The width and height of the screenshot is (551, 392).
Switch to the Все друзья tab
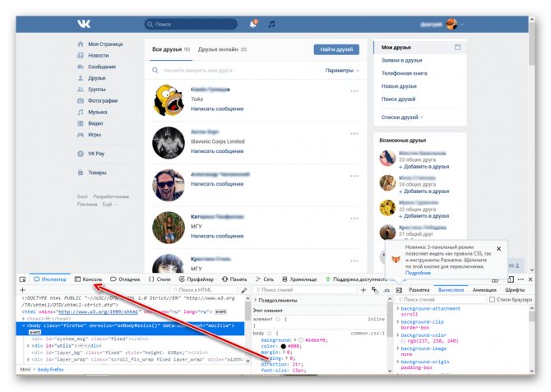pos(171,49)
